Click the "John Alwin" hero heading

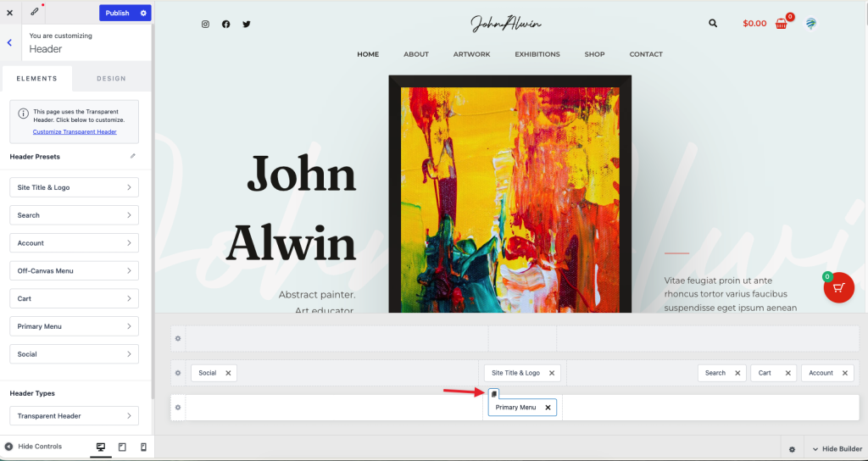(292, 208)
